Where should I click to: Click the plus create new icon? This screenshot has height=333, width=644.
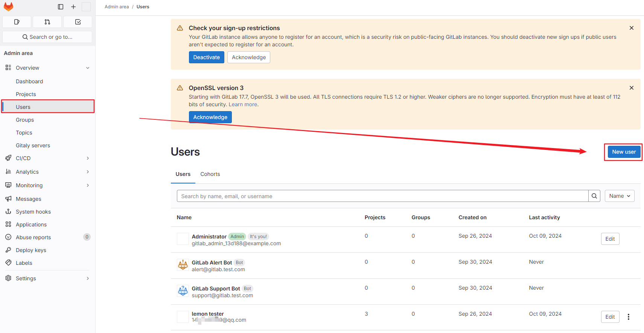click(x=73, y=7)
